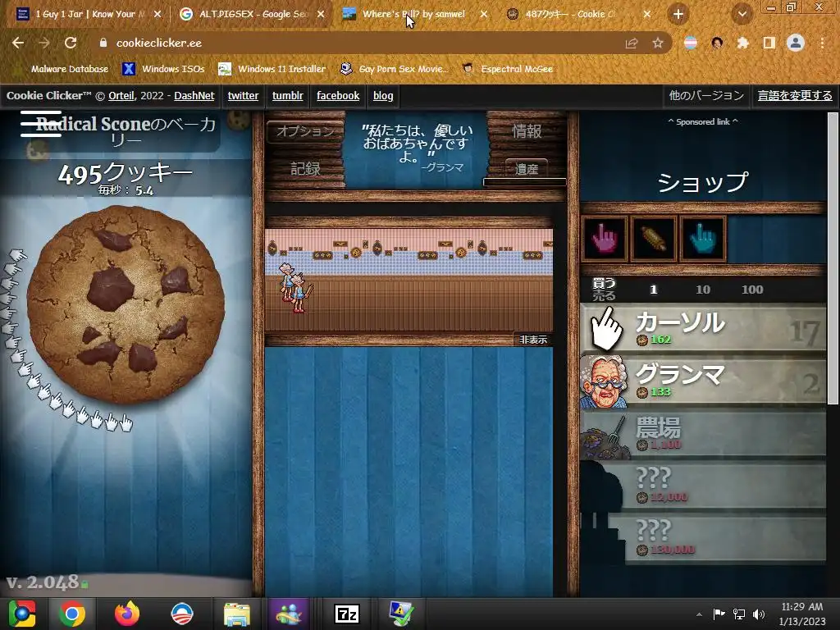Open the 遺産 legacy button
Viewport: 840px width, 630px height.
(x=527, y=169)
